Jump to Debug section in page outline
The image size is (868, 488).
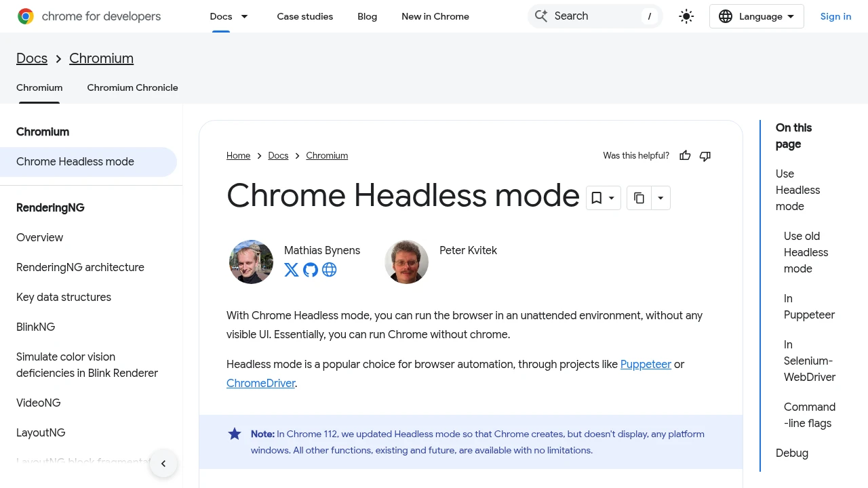point(792,453)
